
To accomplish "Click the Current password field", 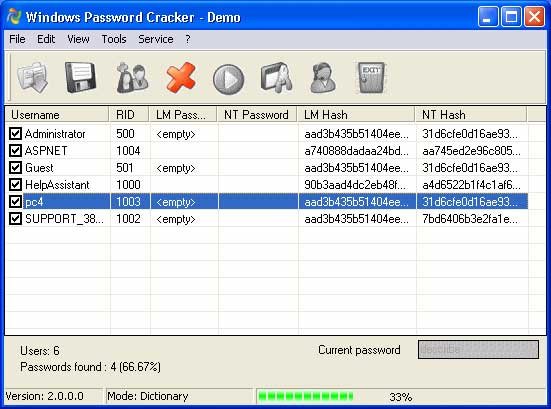I will 478,349.
